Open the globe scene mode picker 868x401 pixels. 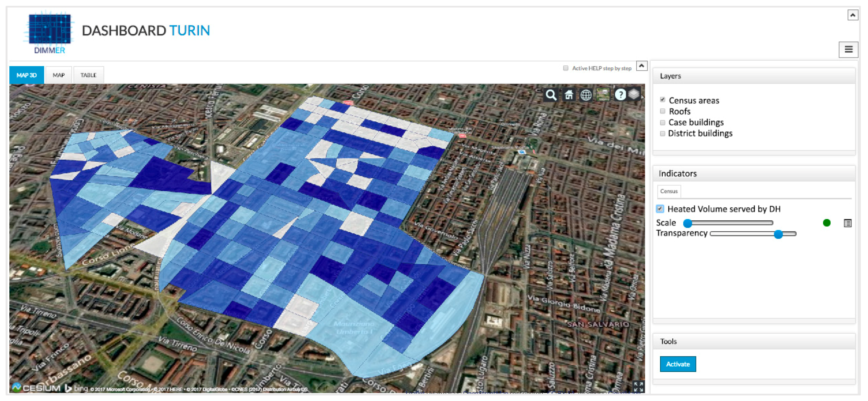pos(586,95)
